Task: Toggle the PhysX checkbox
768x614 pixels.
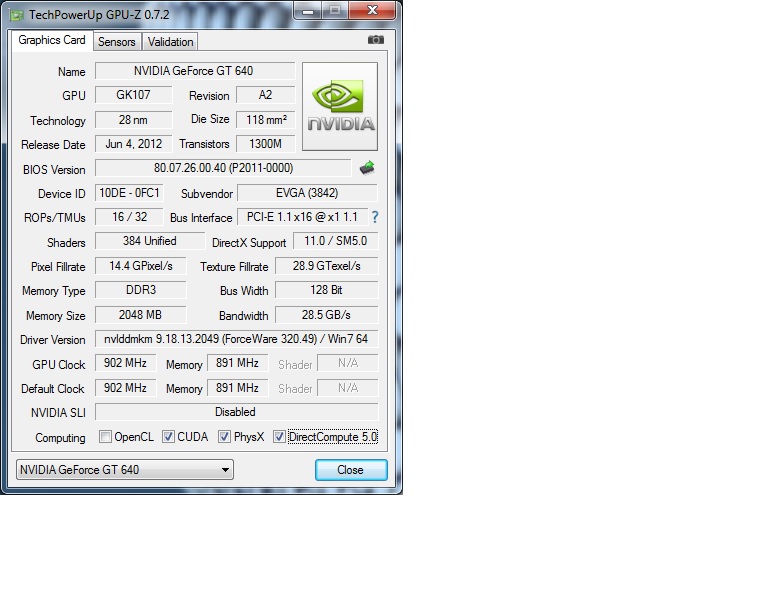Action: coord(224,436)
